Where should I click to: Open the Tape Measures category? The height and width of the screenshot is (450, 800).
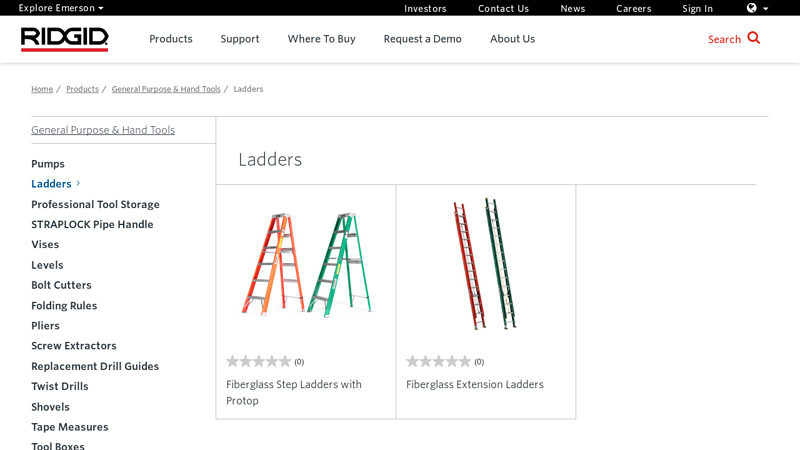70,427
